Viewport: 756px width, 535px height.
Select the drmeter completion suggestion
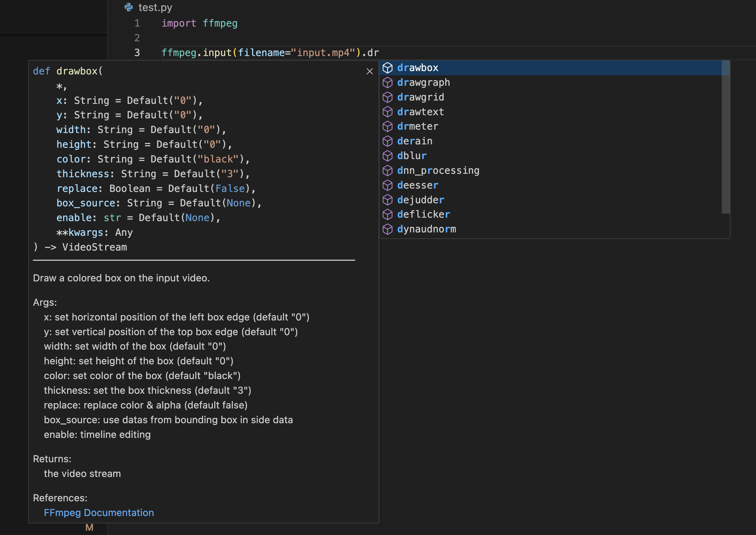tap(417, 126)
